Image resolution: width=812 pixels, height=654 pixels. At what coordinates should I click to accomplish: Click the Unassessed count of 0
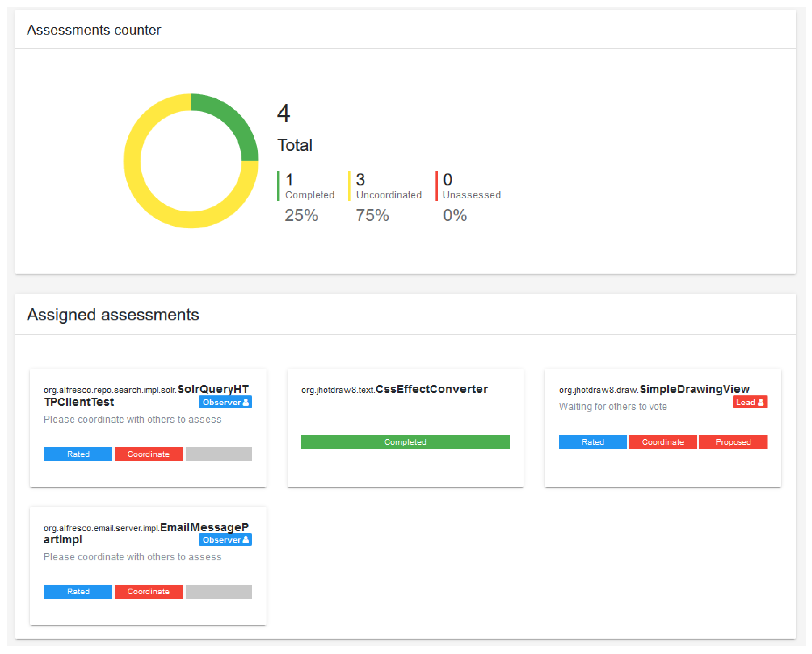click(447, 180)
